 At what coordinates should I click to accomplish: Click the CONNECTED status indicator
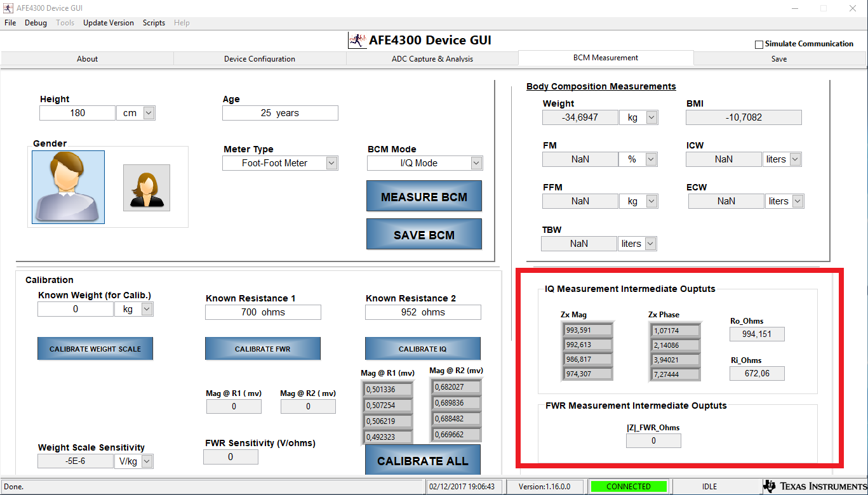(629, 487)
